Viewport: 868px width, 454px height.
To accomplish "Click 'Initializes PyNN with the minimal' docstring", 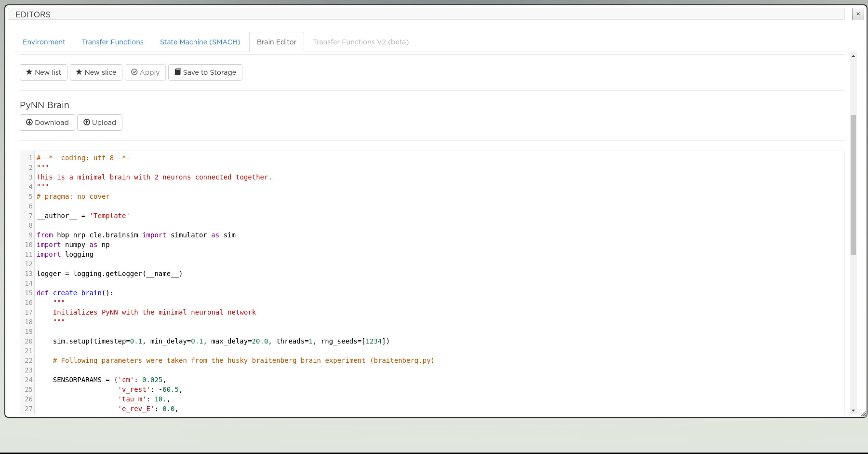I will (x=154, y=312).
